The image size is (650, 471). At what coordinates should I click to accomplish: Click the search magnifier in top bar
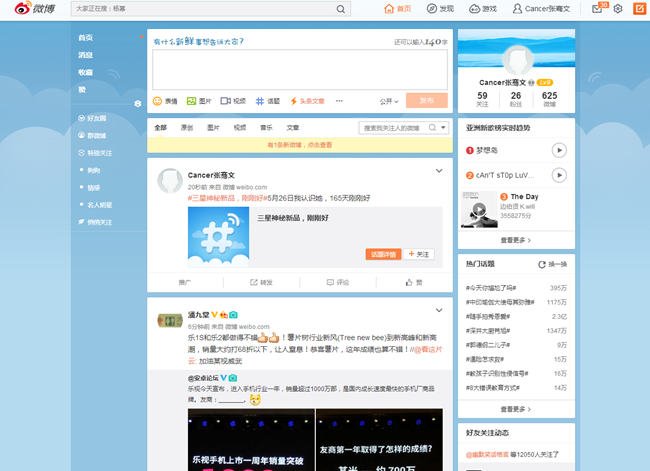click(x=341, y=9)
